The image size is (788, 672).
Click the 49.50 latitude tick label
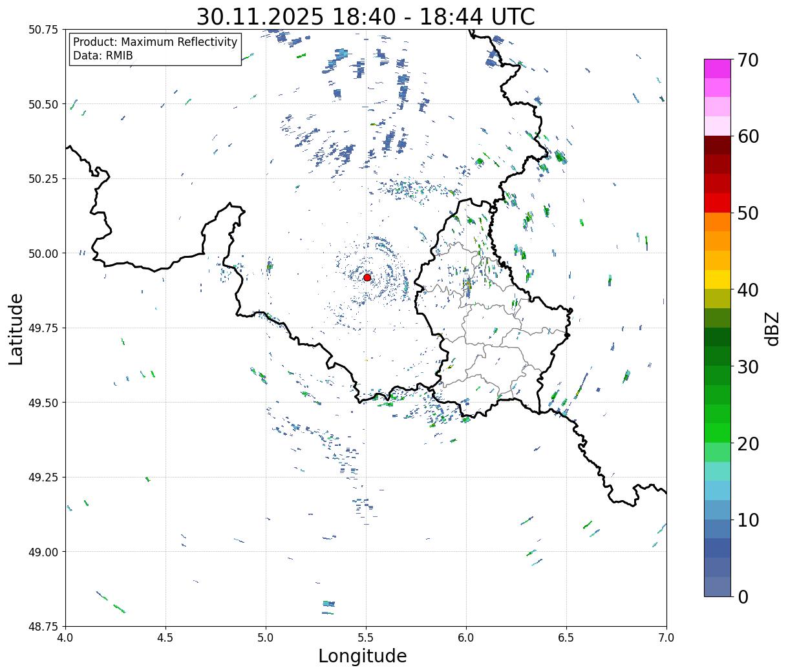pyautogui.click(x=43, y=403)
